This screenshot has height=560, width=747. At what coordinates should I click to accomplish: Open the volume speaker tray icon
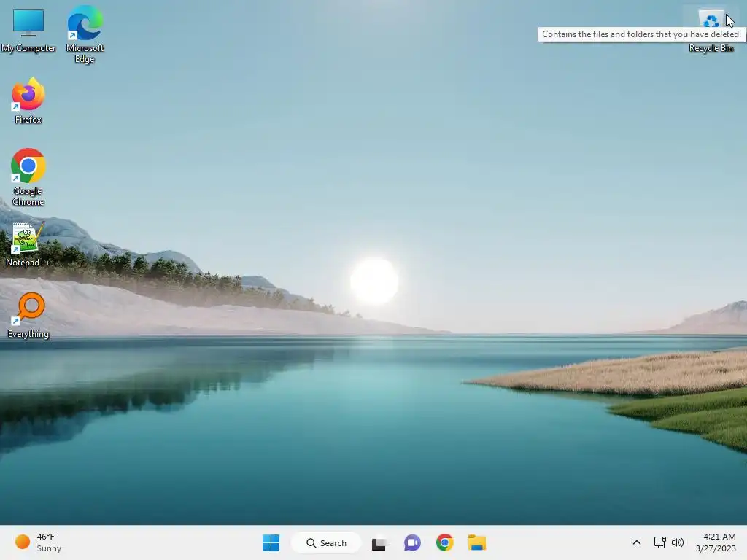678,542
